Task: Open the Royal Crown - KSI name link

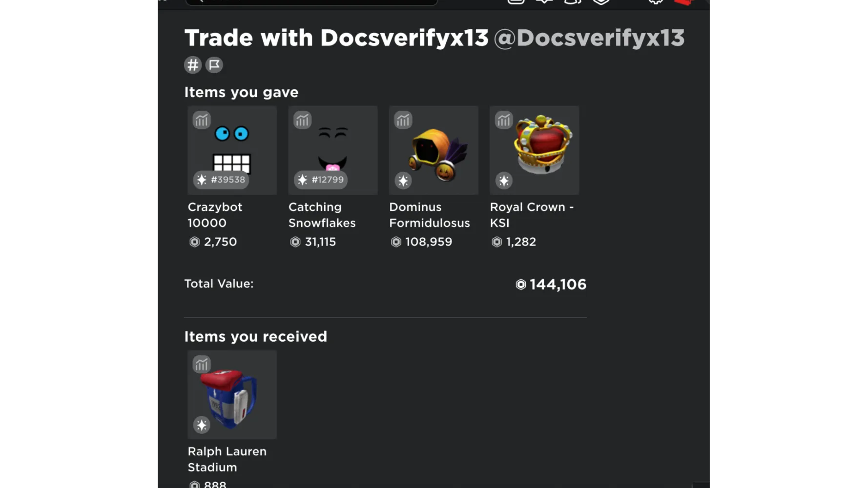Action: point(532,215)
